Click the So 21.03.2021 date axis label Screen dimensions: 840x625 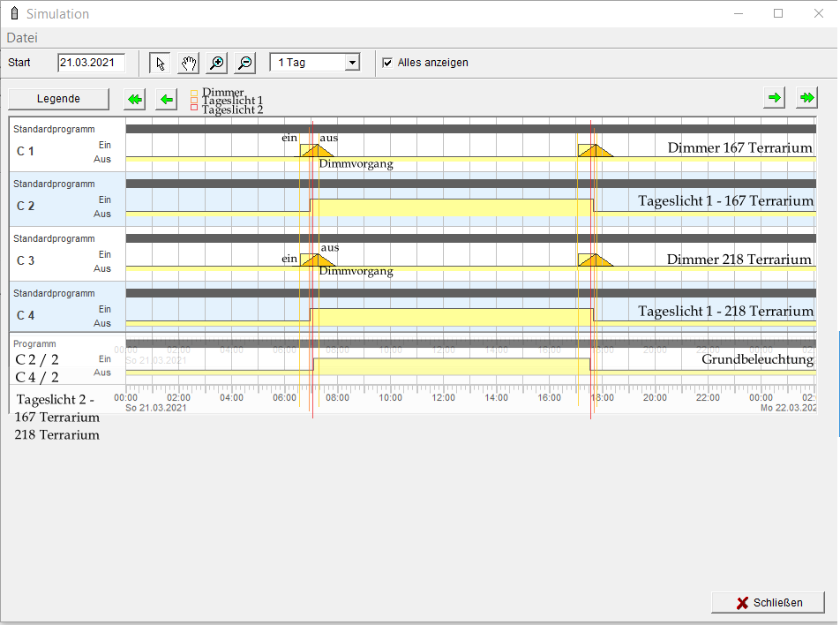point(156,408)
